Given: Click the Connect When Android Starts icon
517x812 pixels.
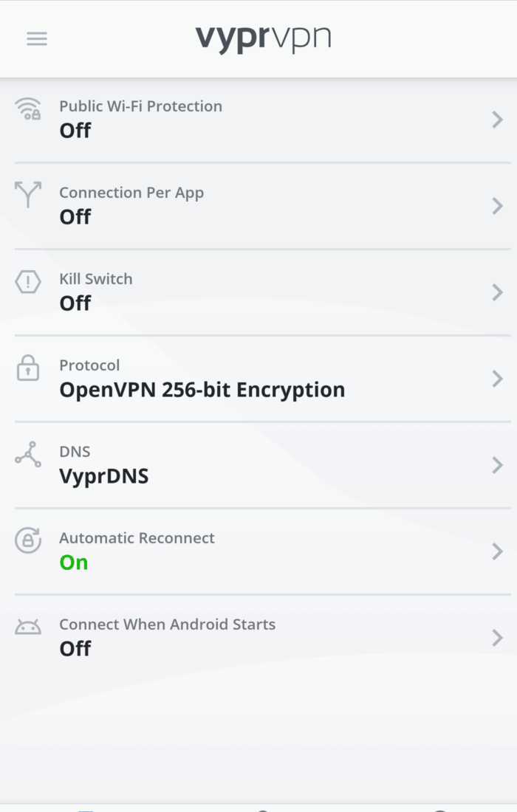Looking at the screenshot, I should click(x=28, y=627).
